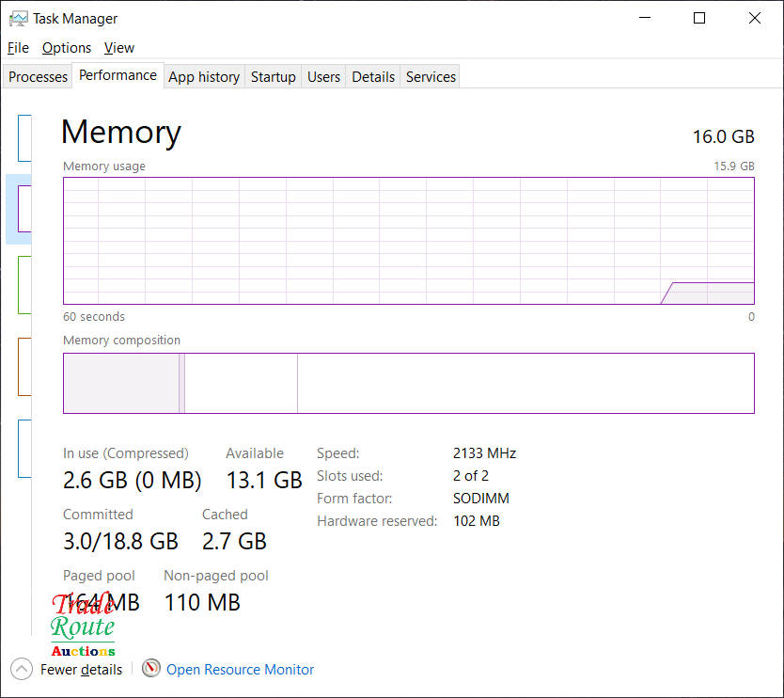Open the Users tab
The width and height of the screenshot is (784, 698).
(323, 77)
